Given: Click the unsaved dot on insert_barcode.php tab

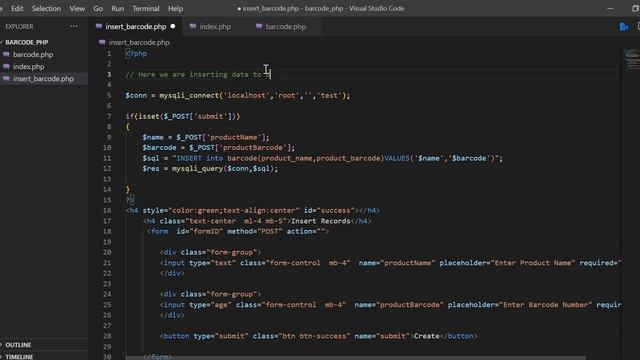Looking at the screenshot, I should pos(173,26).
